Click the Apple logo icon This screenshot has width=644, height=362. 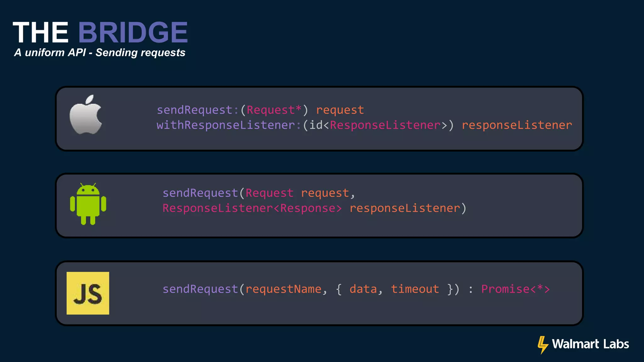click(86, 114)
